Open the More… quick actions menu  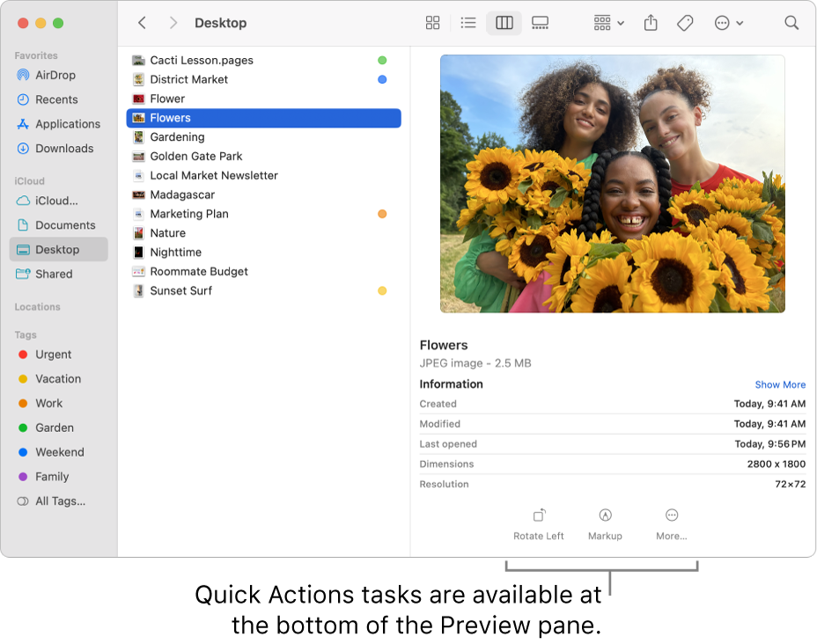[x=671, y=524]
